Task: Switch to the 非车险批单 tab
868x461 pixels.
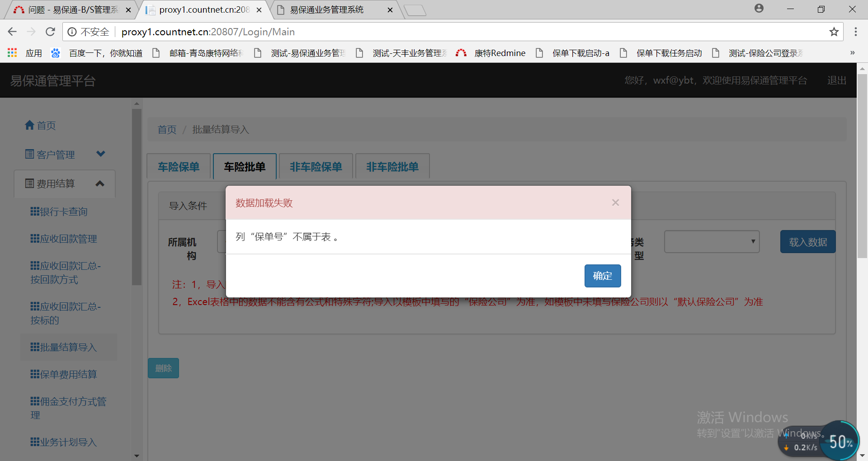Action: coord(392,167)
